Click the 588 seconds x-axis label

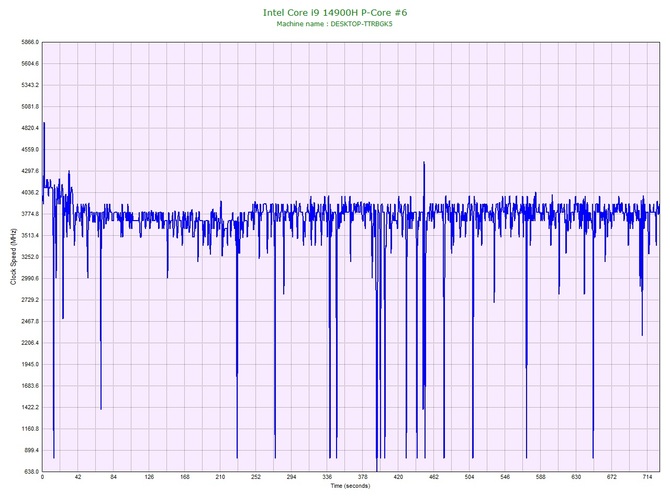pos(541,477)
